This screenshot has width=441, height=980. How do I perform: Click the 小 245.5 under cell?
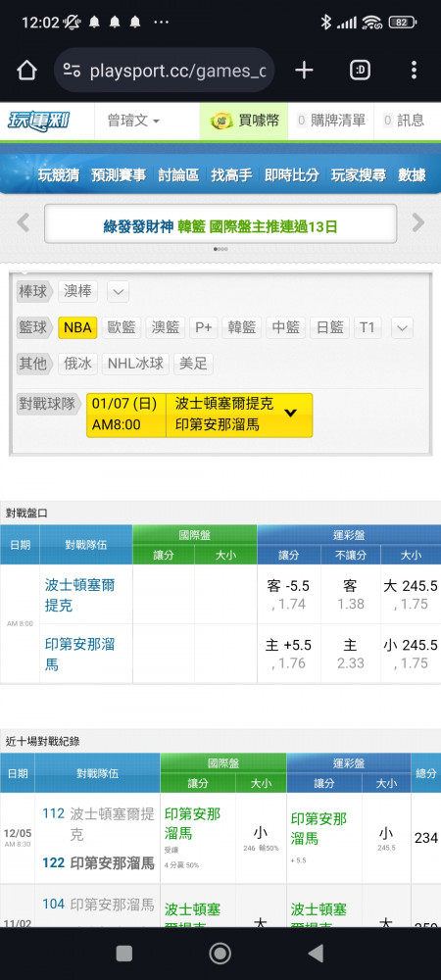pos(411,653)
